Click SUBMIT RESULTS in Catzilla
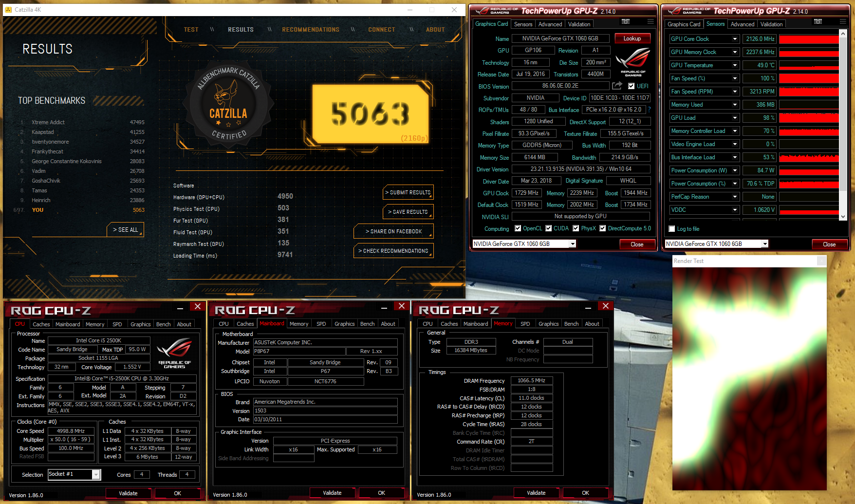The height and width of the screenshot is (504, 855). click(x=408, y=192)
